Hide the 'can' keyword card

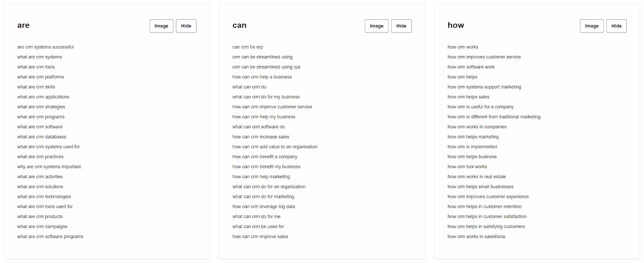point(401,26)
